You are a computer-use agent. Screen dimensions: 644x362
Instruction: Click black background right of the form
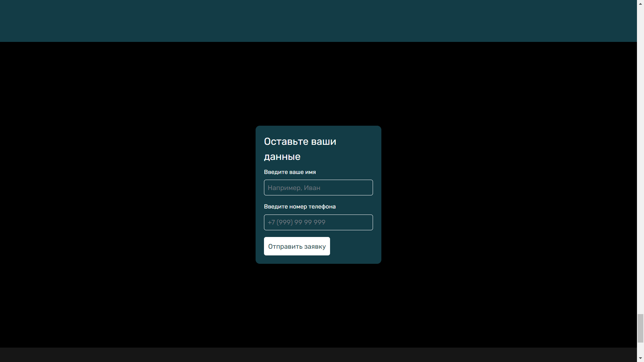[x=509, y=194]
